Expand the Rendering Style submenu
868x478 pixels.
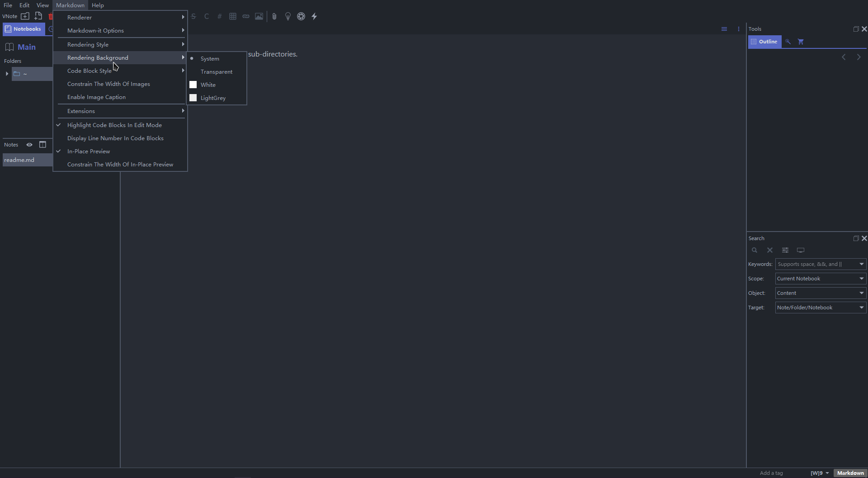(x=88, y=44)
